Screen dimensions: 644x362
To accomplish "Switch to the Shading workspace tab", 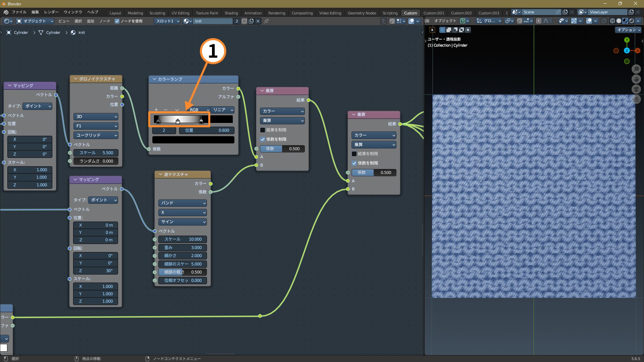I will (231, 13).
